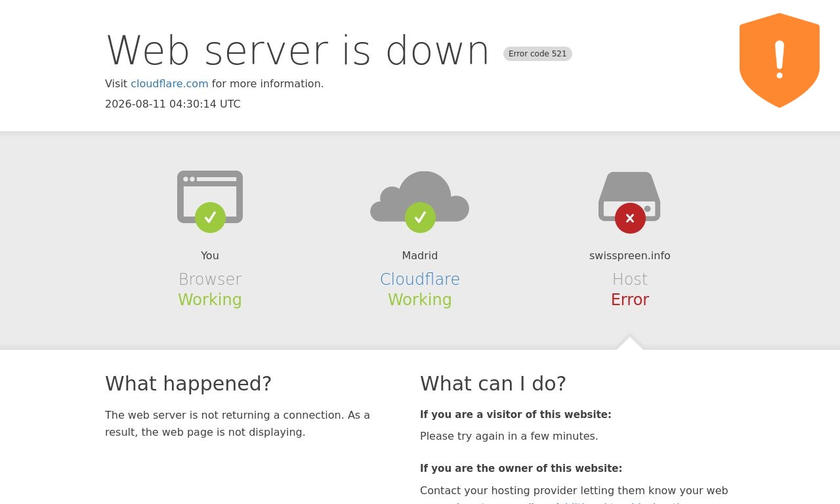
Task: Click the browser window icon above You
Action: (210, 197)
